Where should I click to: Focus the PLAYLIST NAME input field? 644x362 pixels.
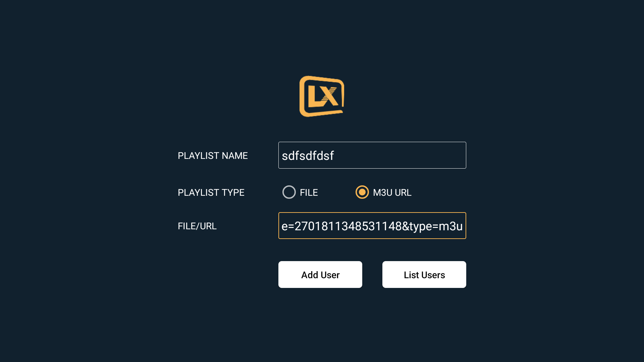[372, 155]
